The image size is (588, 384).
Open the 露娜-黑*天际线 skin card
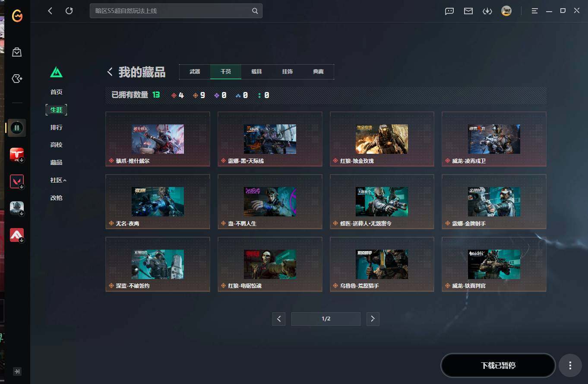click(x=270, y=139)
